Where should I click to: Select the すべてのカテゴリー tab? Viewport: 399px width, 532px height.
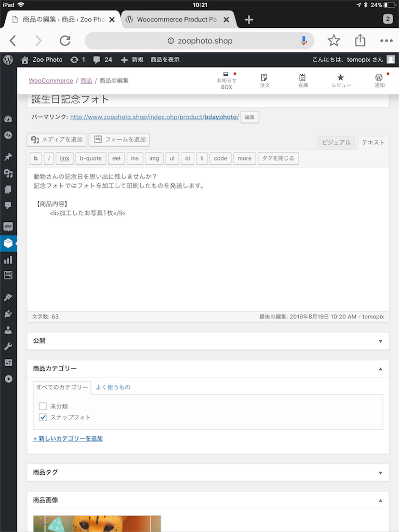[62, 388]
